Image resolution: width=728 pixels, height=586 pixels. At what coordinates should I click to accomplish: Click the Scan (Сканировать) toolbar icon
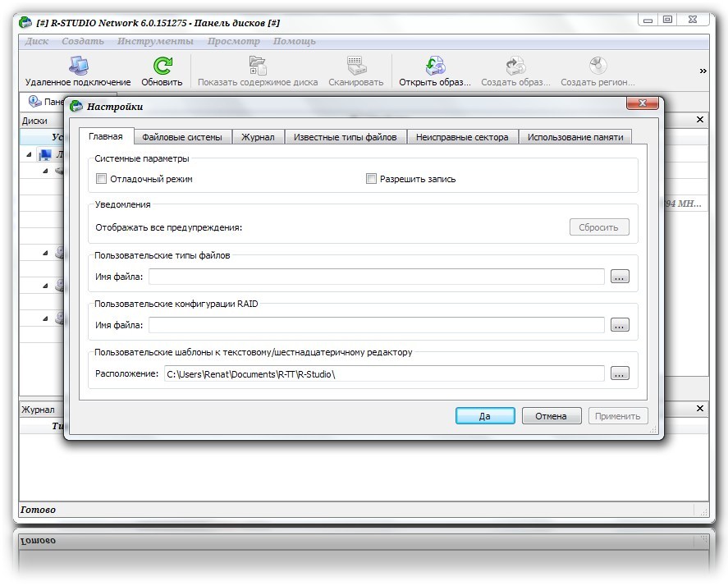(355, 66)
